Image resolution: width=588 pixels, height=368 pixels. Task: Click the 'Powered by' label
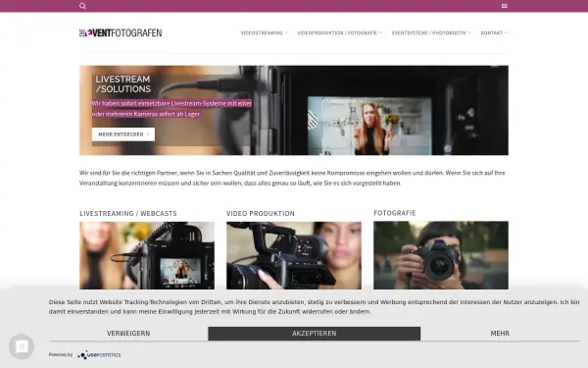(61, 354)
